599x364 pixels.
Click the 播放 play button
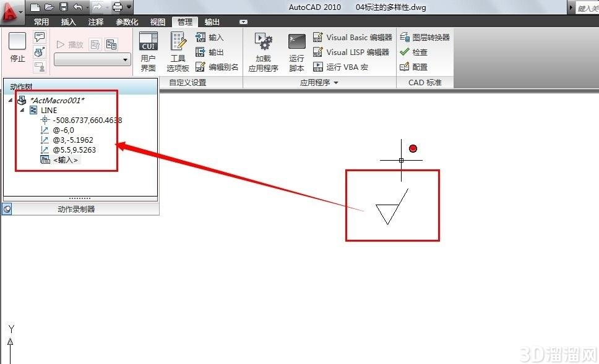pos(70,44)
